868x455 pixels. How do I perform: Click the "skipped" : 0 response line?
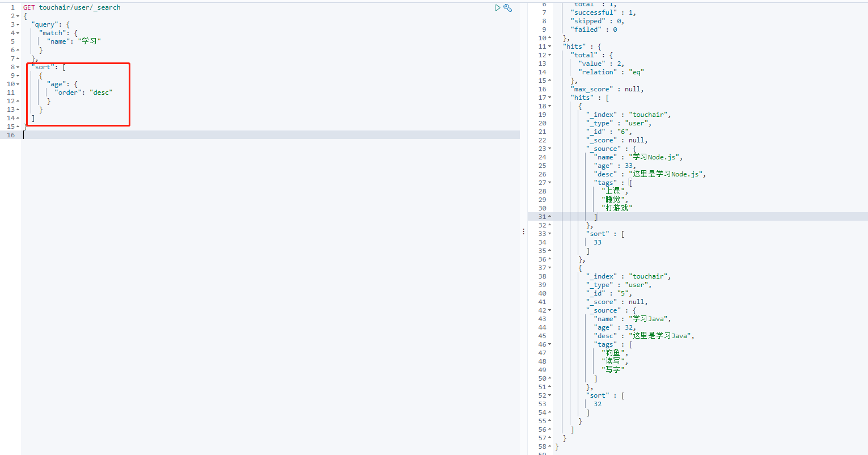click(597, 21)
